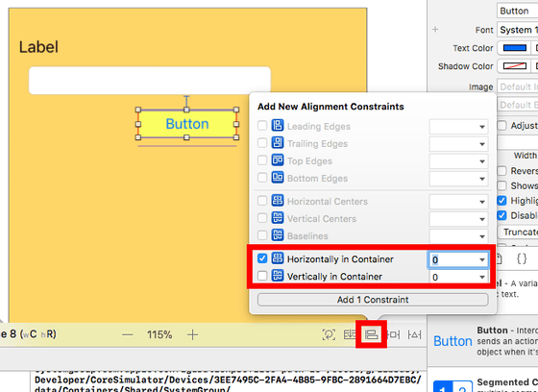Click the title field showing Button
The width and height of the screenshot is (538, 392).
click(518, 11)
